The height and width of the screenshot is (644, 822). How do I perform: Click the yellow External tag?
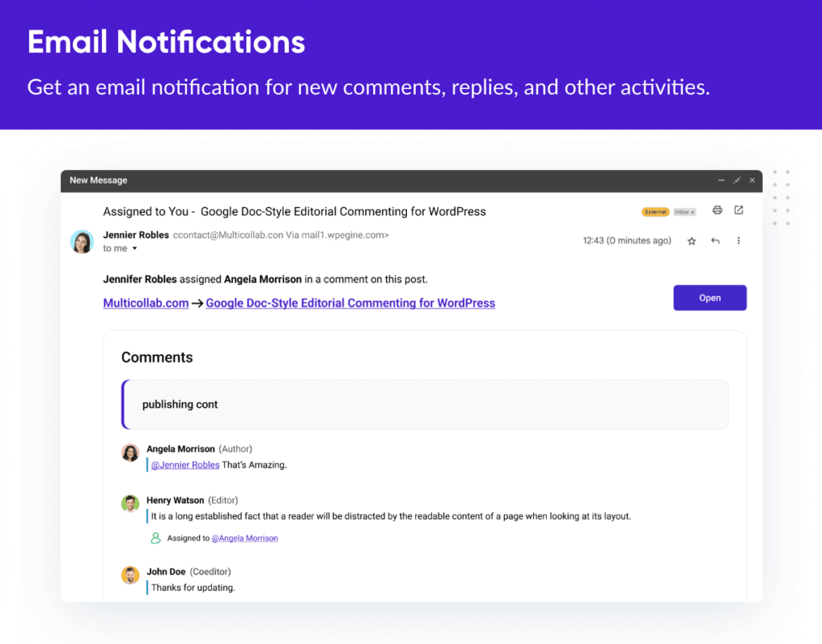(655, 212)
